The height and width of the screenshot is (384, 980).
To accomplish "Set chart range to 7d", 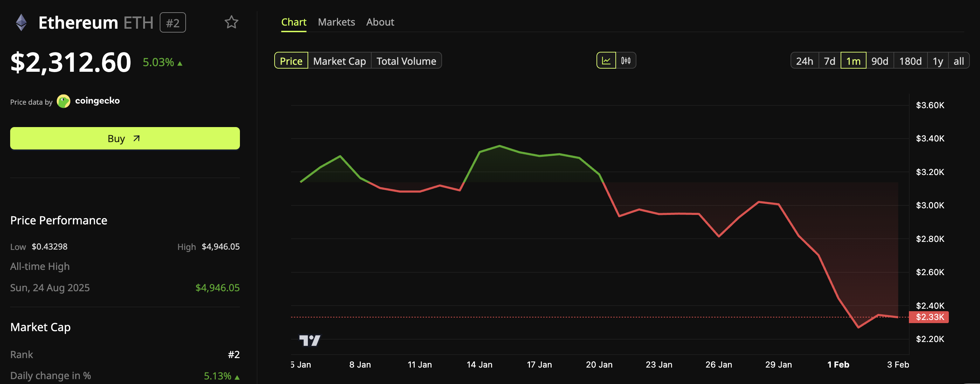I will (829, 61).
